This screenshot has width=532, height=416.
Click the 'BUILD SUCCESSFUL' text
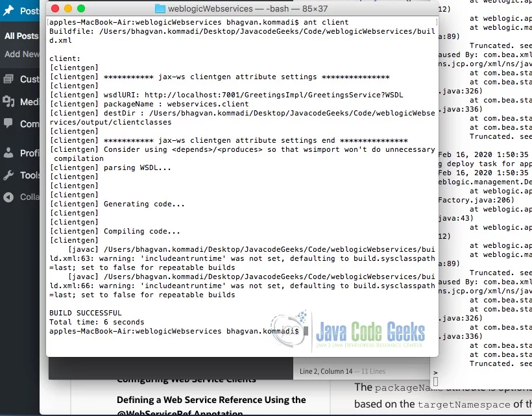[x=85, y=313]
